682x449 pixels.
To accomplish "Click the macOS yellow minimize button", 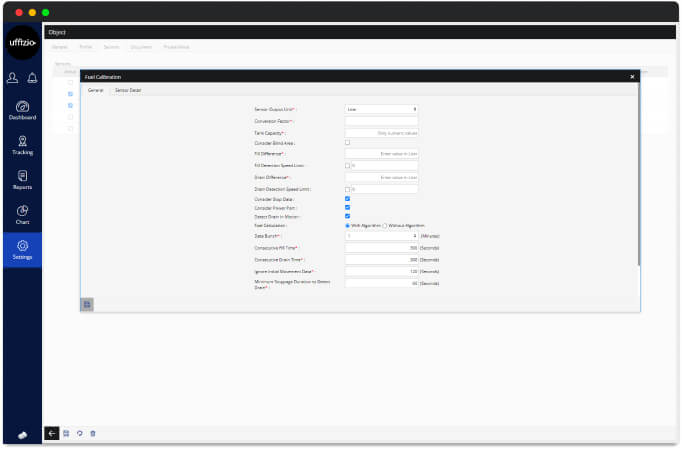I will [32, 13].
